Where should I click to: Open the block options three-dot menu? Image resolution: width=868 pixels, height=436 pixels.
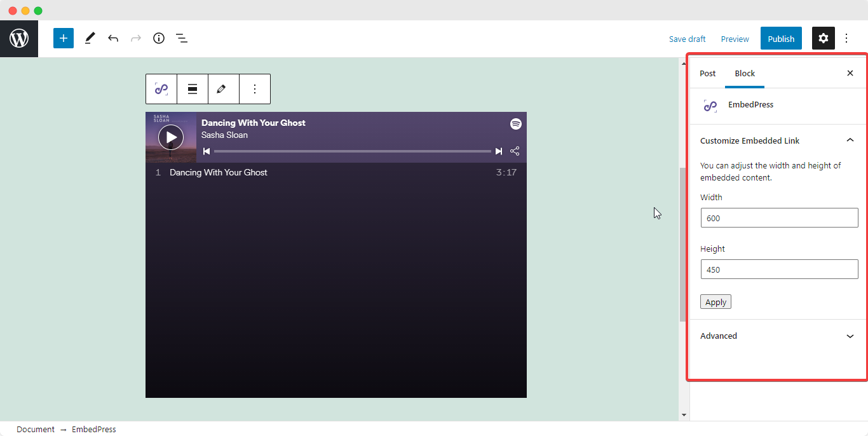[x=254, y=89]
